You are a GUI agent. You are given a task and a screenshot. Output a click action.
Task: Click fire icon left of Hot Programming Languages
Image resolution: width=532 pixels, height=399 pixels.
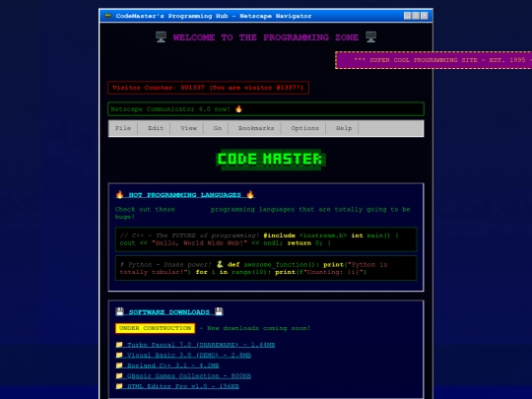tap(119, 194)
